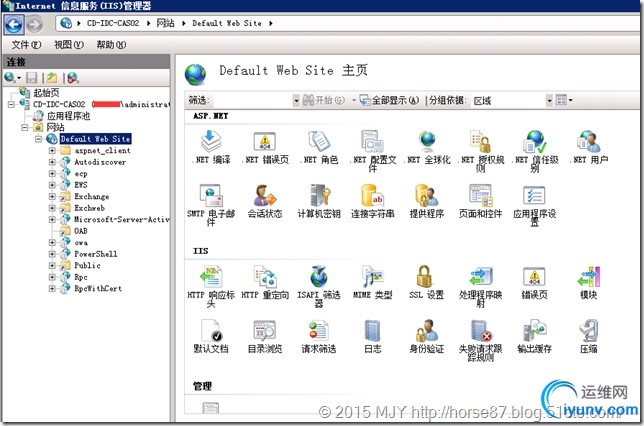Open 输出缓存 feature icon
Image resolution: width=644 pixels, height=426 pixels.
[x=535, y=337]
